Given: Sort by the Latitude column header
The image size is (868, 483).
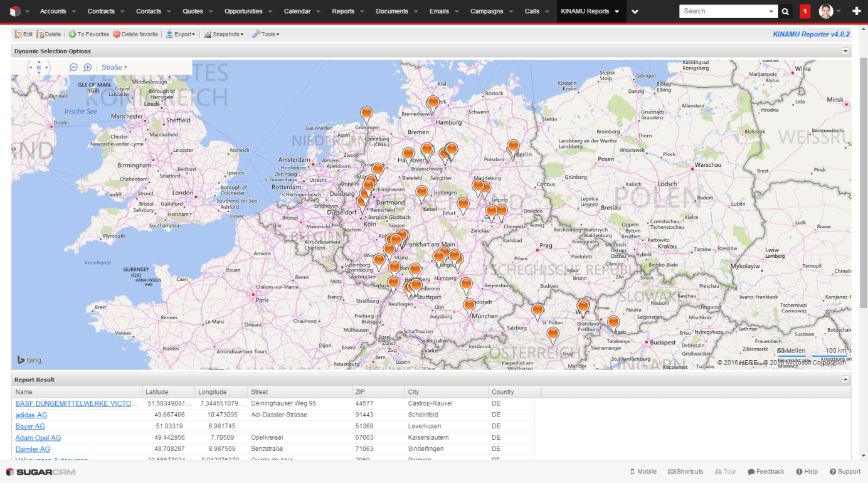Looking at the screenshot, I should [169, 391].
